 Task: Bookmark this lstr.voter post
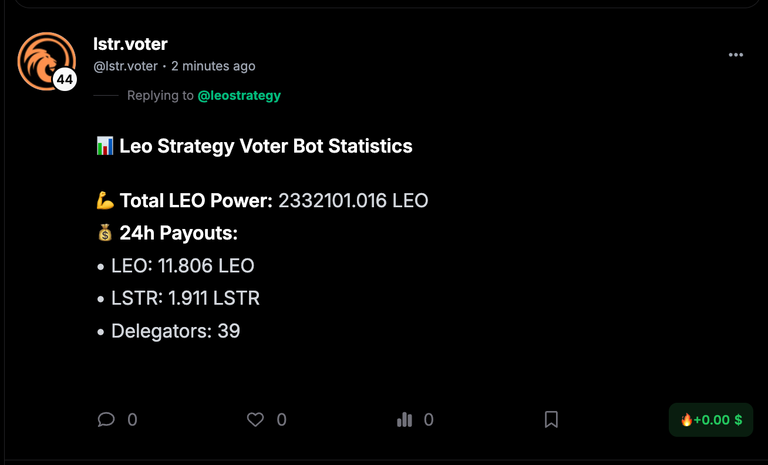point(551,419)
